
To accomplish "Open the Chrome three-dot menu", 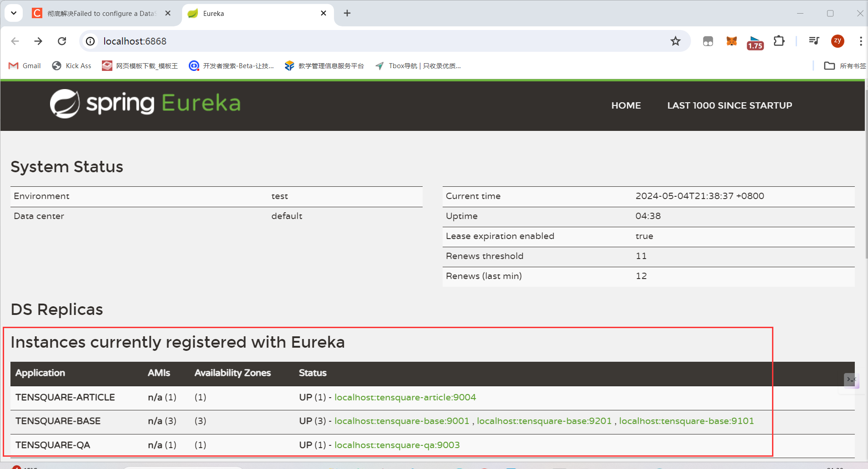I will 860,41.
